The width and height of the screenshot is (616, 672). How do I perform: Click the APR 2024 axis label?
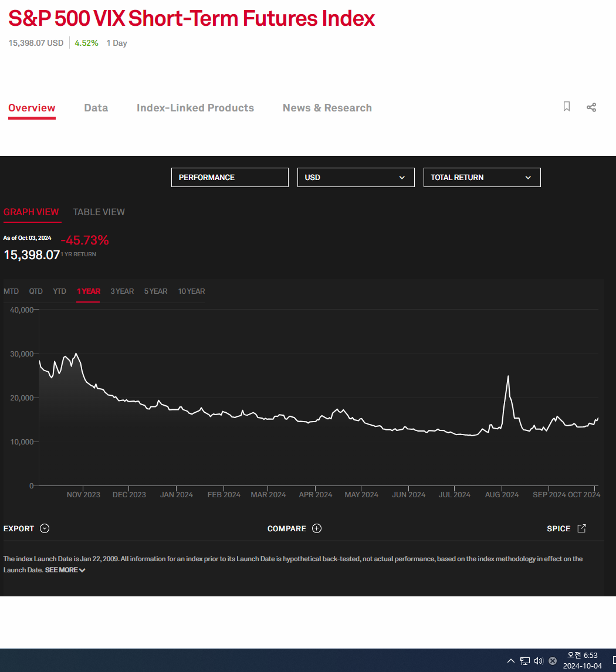click(316, 494)
